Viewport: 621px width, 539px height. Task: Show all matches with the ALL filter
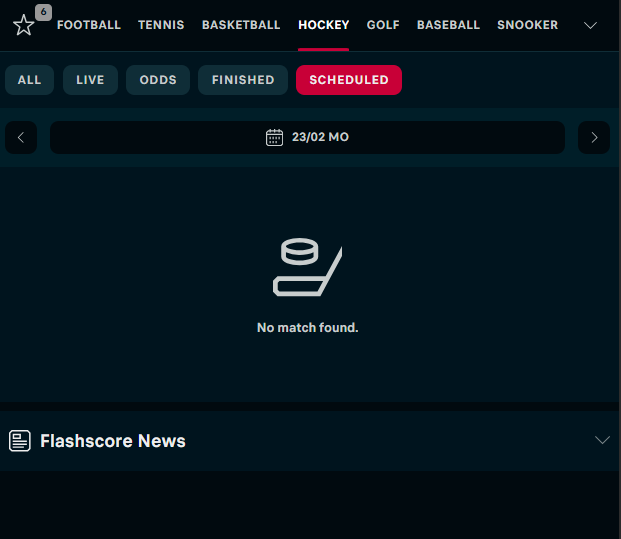[29, 80]
